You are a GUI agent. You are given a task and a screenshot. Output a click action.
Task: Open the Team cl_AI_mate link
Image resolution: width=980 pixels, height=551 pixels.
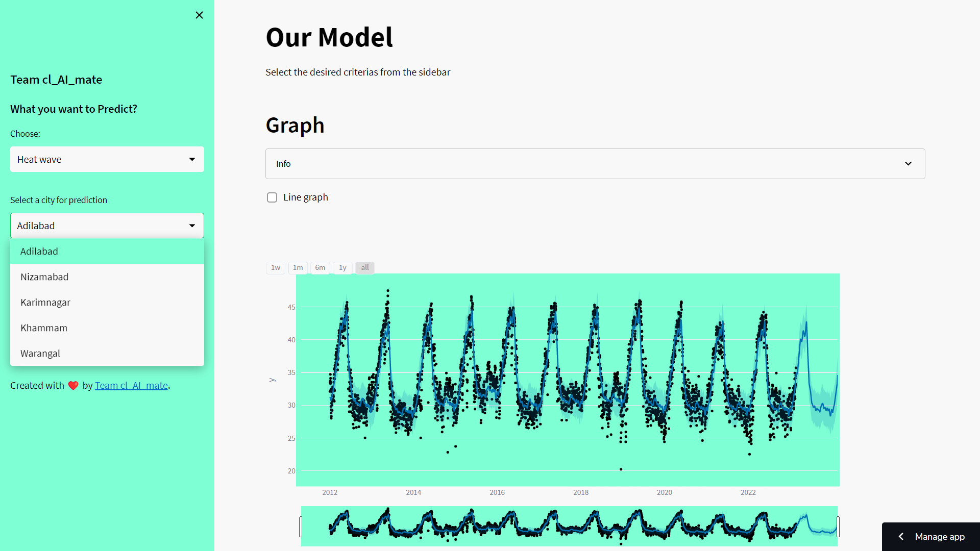[131, 386]
